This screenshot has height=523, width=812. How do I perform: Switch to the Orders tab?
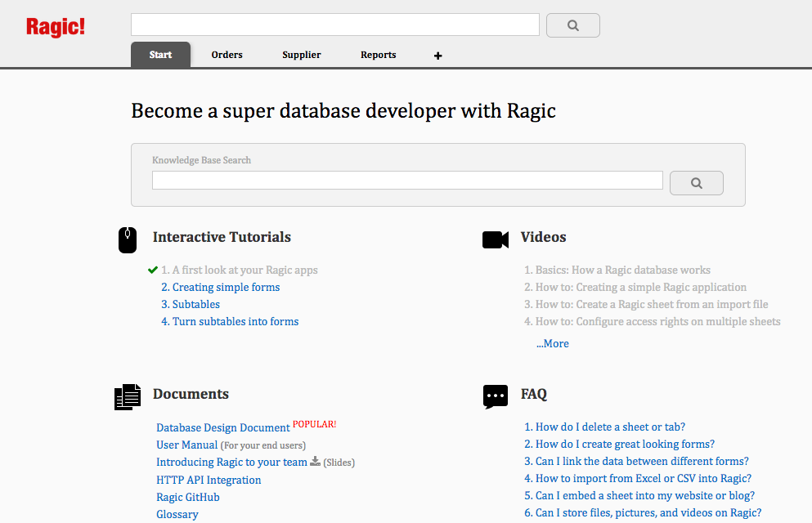point(227,55)
